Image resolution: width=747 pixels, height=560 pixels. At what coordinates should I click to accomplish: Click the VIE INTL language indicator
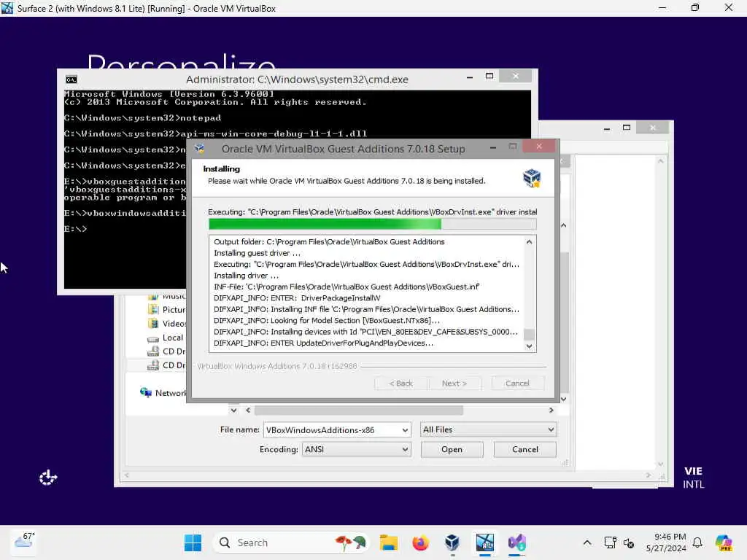[693, 477]
